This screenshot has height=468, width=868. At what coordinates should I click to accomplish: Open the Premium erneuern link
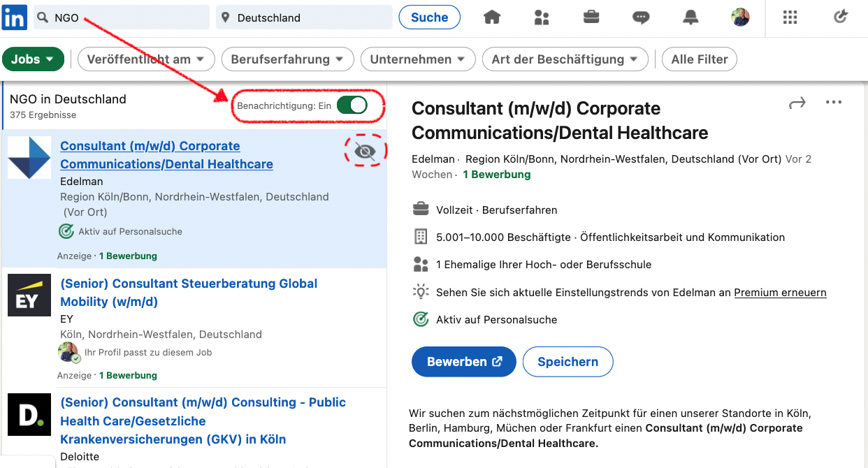point(780,293)
